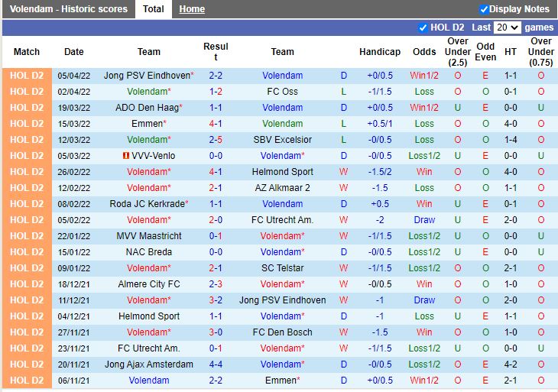
Task: Toggle the HOL D2 league checkbox
Action: click(x=423, y=28)
